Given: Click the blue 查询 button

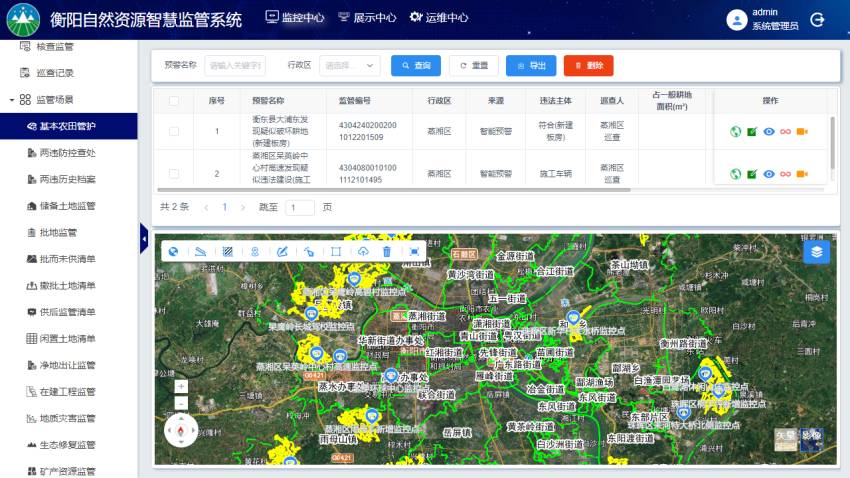Looking at the screenshot, I should [x=415, y=65].
